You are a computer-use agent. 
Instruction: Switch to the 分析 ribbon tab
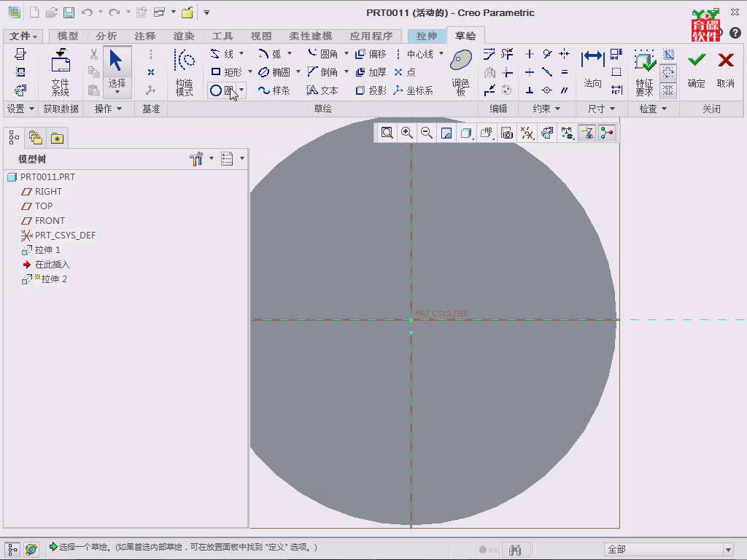106,36
